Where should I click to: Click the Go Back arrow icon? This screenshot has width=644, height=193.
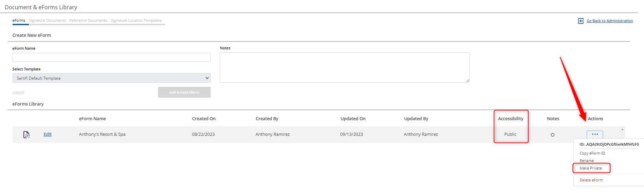click(x=581, y=21)
